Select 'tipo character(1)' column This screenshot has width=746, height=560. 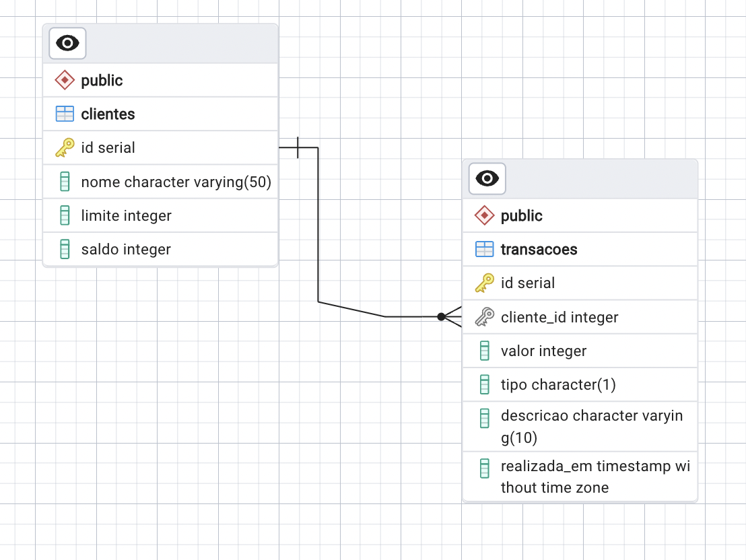point(580,384)
